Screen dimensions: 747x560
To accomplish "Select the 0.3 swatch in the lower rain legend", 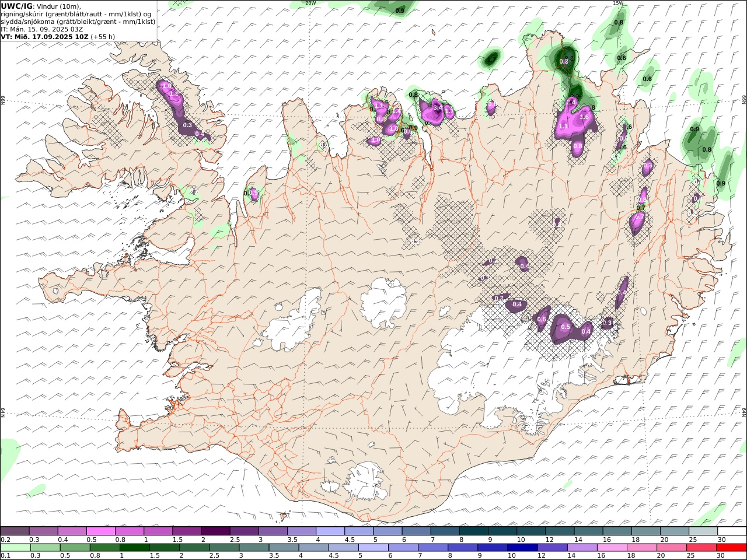I will [x=45, y=548].
